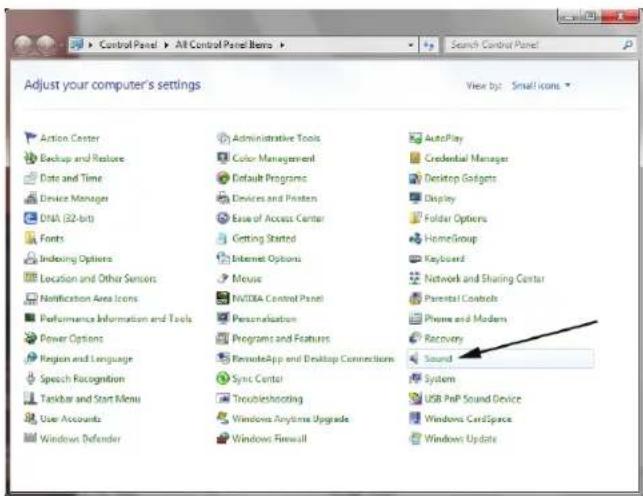Viewport: 643px width, 496px height.
Task: Open the Location and Other Sensors link
Action: [98, 278]
